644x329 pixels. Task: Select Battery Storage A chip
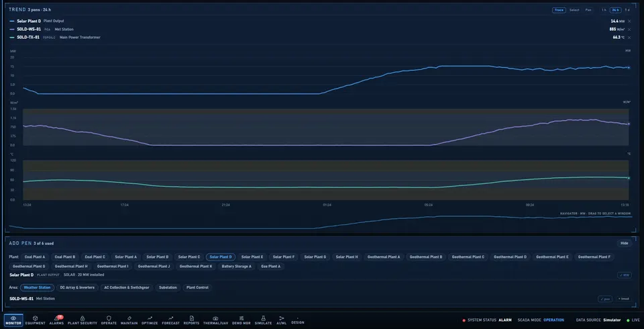(237, 267)
